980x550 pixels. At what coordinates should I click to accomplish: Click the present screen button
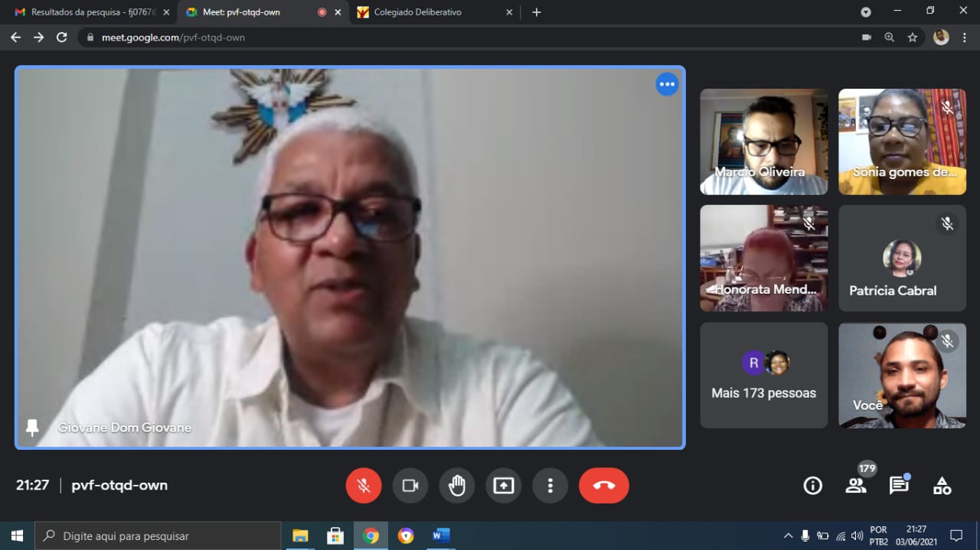[x=504, y=486]
